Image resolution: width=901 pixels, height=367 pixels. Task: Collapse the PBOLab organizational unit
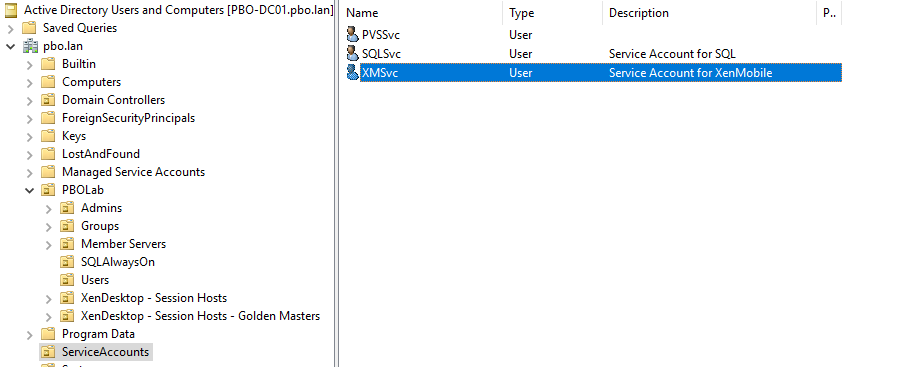click(x=29, y=190)
